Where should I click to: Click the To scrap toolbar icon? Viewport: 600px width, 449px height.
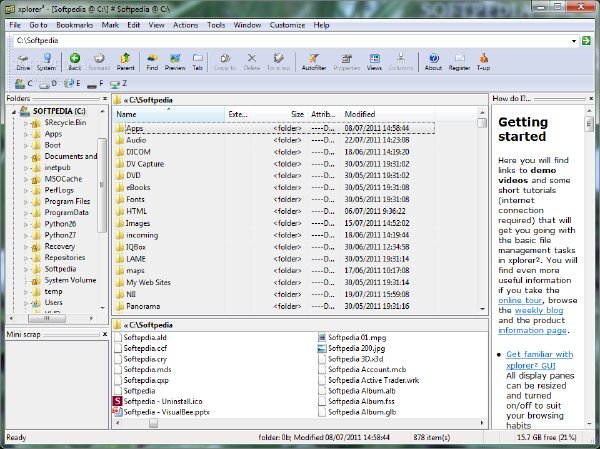(x=279, y=62)
